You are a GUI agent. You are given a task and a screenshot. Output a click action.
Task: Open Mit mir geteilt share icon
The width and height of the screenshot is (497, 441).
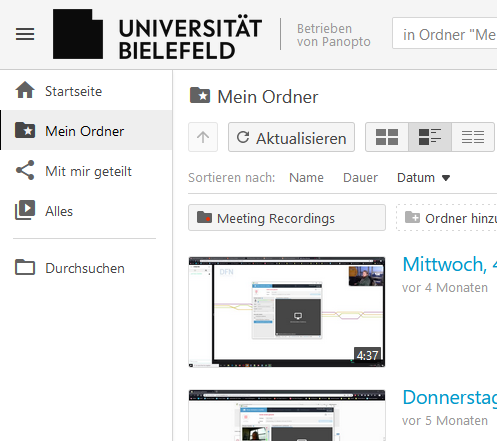(x=25, y=170)
